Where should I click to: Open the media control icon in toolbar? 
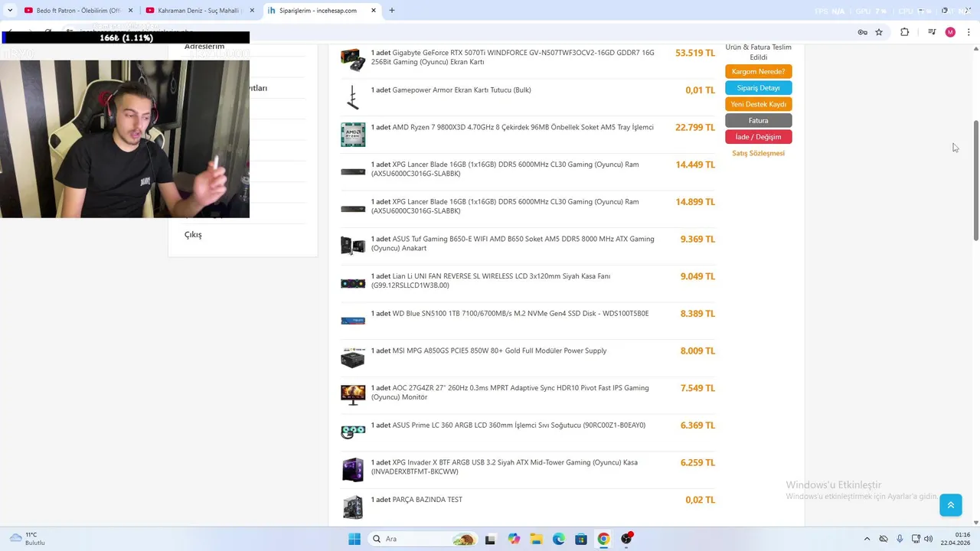click(932, 32)
